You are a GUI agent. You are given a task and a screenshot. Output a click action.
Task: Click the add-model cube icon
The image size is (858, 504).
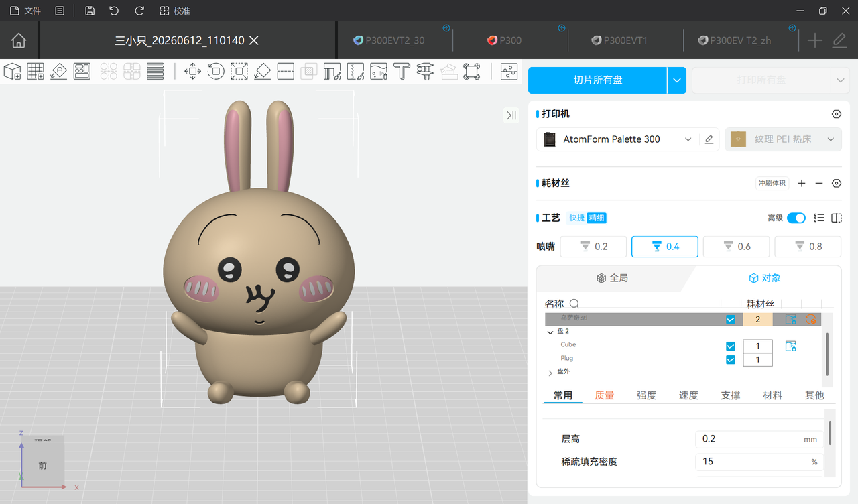pyautogui.click(x=12, y=71)
